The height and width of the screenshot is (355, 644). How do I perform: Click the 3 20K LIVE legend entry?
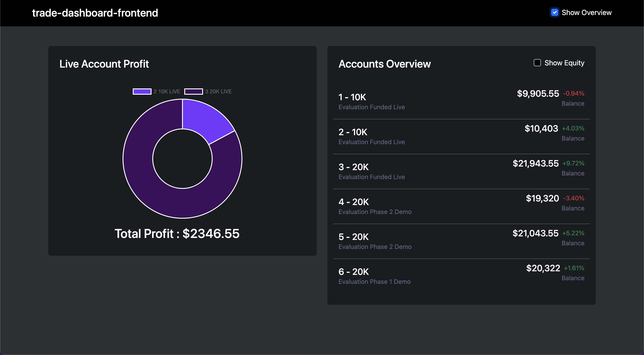(218, 91)
